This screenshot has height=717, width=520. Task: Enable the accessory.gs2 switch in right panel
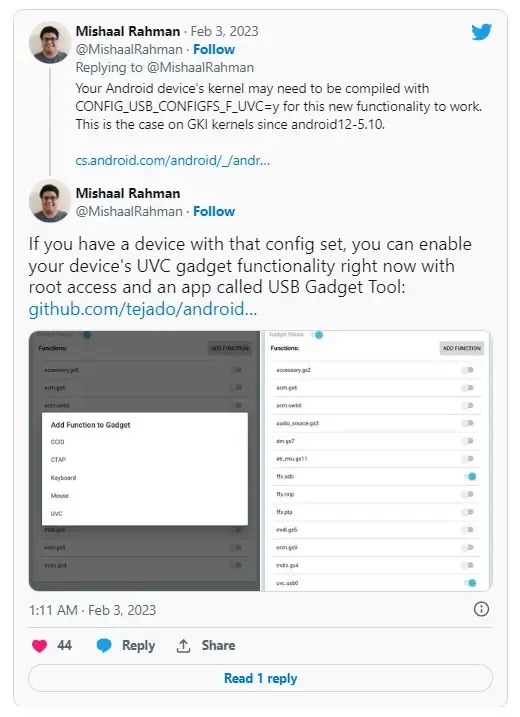pos(467,370)
